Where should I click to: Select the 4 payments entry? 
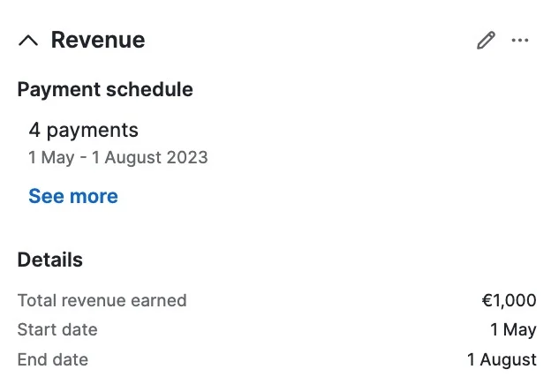pos(83,130)
